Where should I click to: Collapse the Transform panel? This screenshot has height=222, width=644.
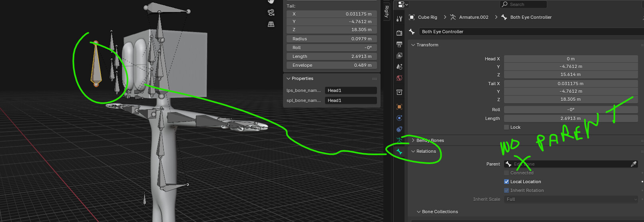coord(413,45)
